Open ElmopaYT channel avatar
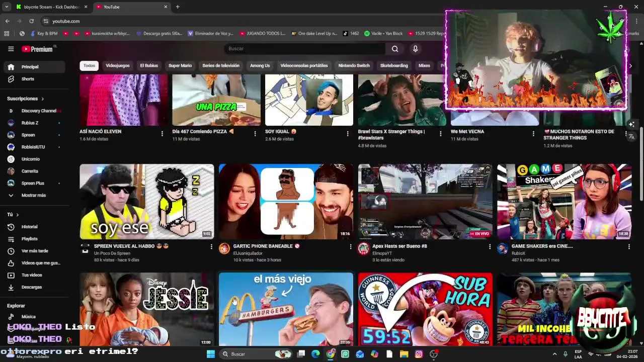The width and height of the screenshot is (644, 362). (x=363, y=248)
